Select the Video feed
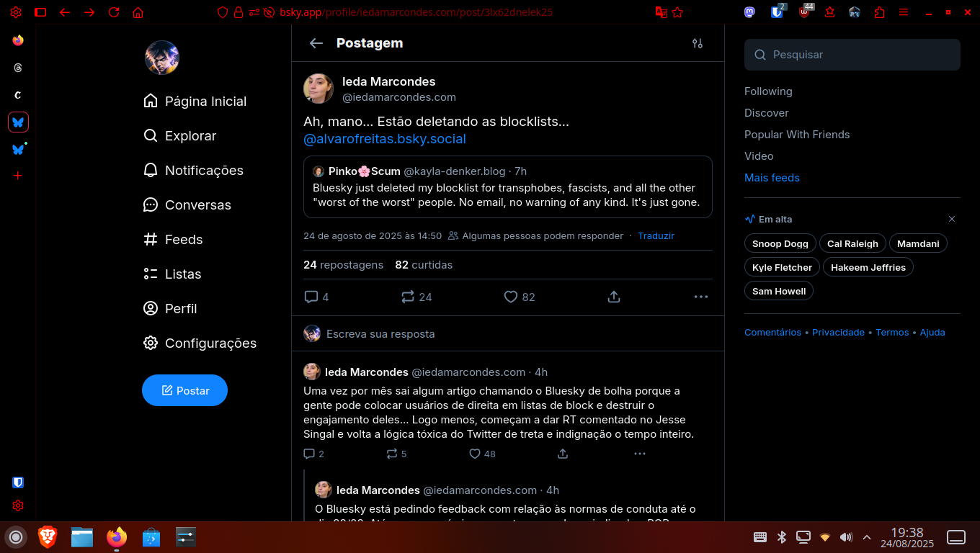980x553 pixels. click(759, 156)
